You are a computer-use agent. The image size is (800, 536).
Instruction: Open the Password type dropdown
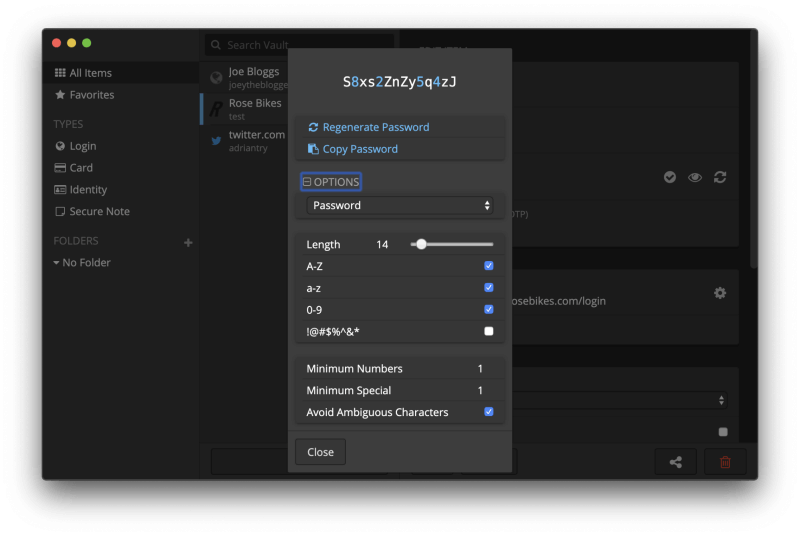point(400,206)
